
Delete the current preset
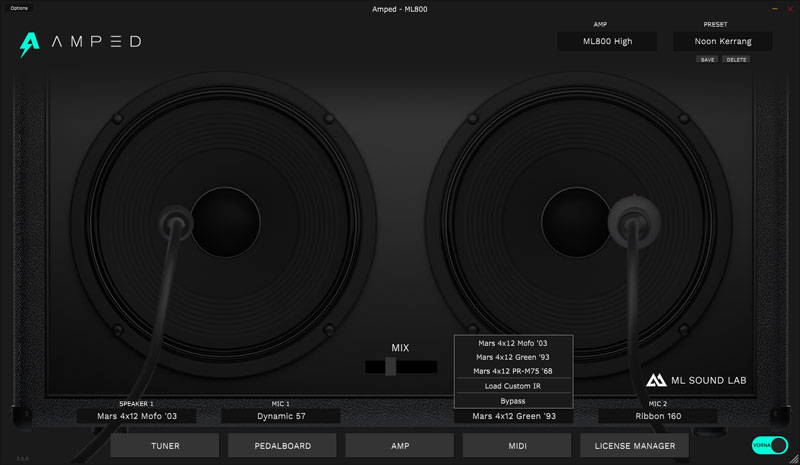pyautogui.click(x=736, y=60)
